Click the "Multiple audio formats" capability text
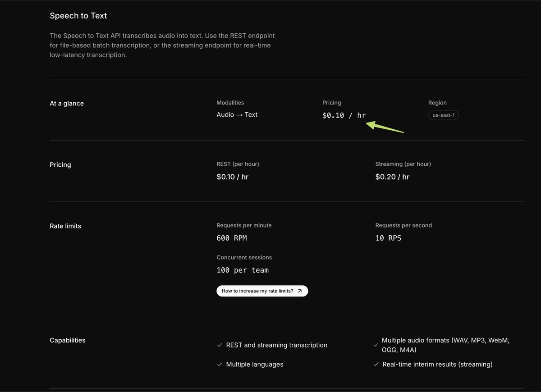Screen dimensions: 541x392 [445, 345]
